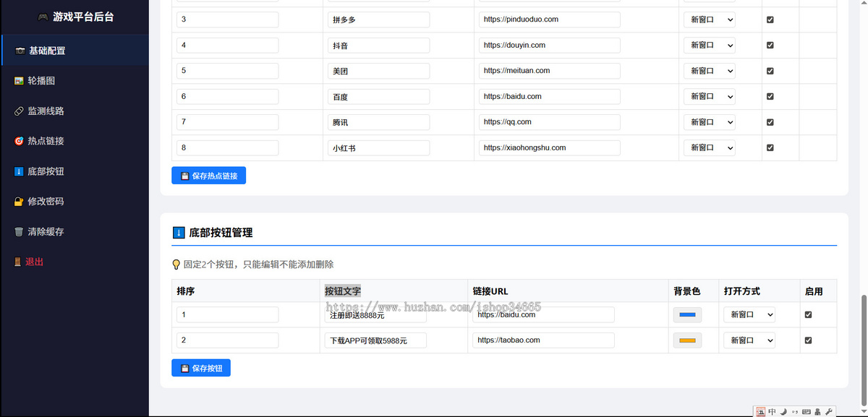The width and height of the screenshot is (868, 417).
Task: Open the 新窗口 dropdown for 美团
Action: (x=710, y=71)
